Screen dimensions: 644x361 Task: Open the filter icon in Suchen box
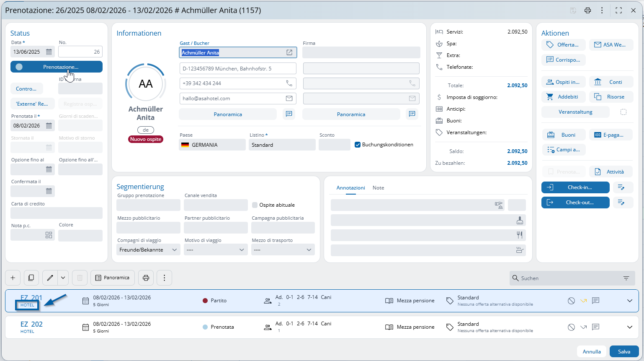(626, 278)
